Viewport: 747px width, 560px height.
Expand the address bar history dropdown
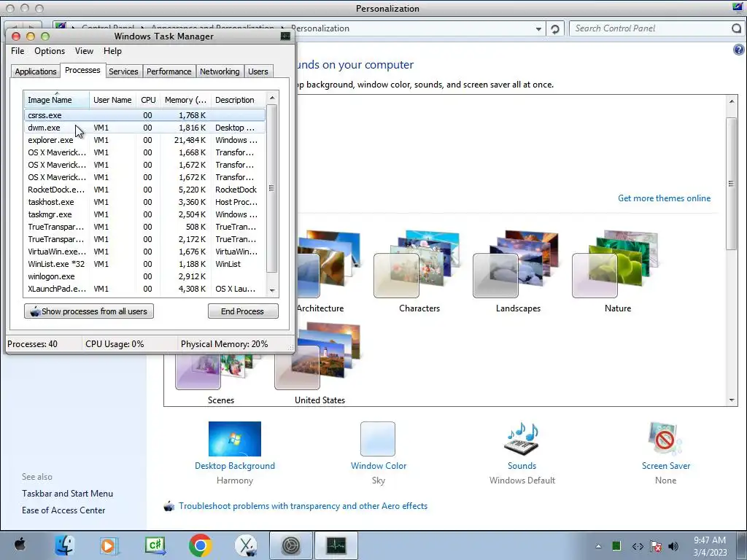click(x=538, y=29)
